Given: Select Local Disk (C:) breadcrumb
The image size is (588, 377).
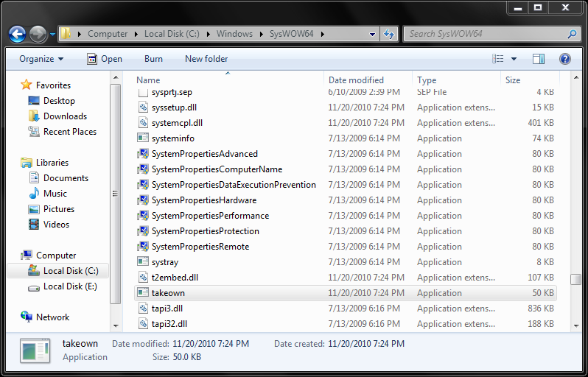Looking at the screenshot, I should coord(172,34).
